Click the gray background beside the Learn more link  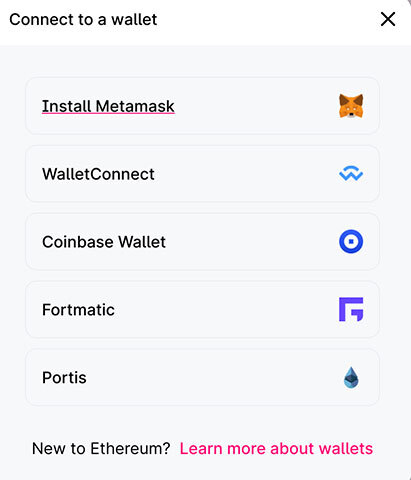point(390,448)
